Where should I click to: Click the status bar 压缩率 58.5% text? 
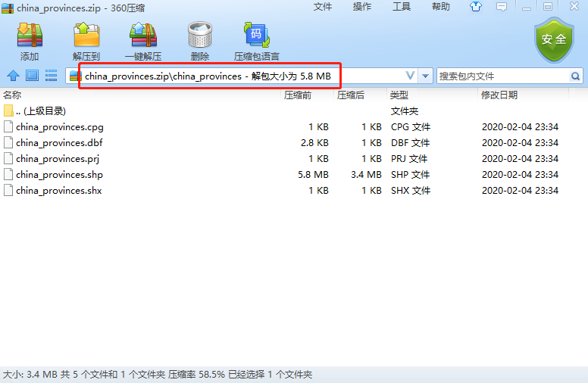(x=196, y=375)
